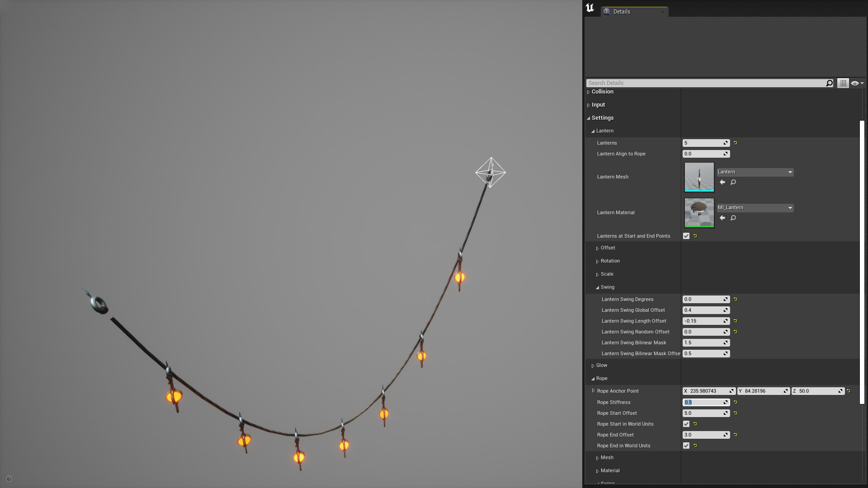The image size is (868, 488).
Task: Click the use-selected arrow beside Lantern Mesh
Action: [722, 182]
